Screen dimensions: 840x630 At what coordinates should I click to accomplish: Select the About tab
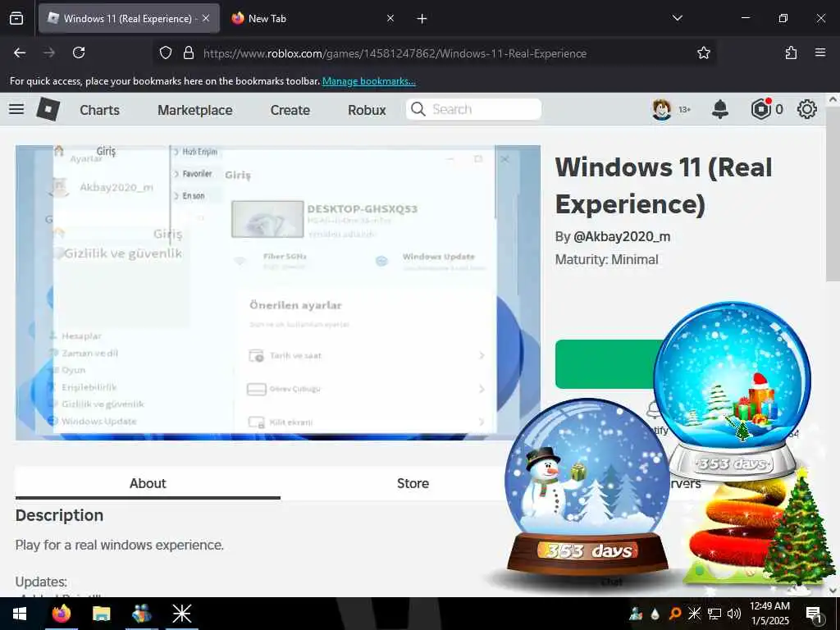[x=148, y=483]
